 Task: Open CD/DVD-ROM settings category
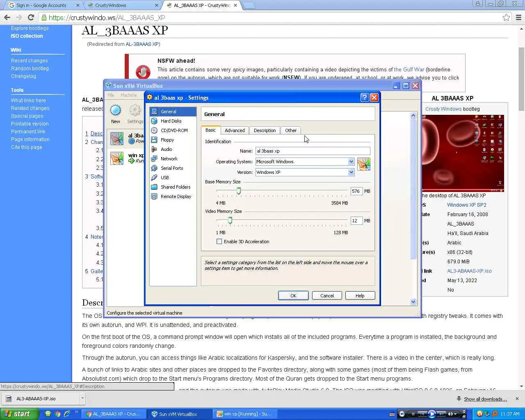click(x=173, y=130)
